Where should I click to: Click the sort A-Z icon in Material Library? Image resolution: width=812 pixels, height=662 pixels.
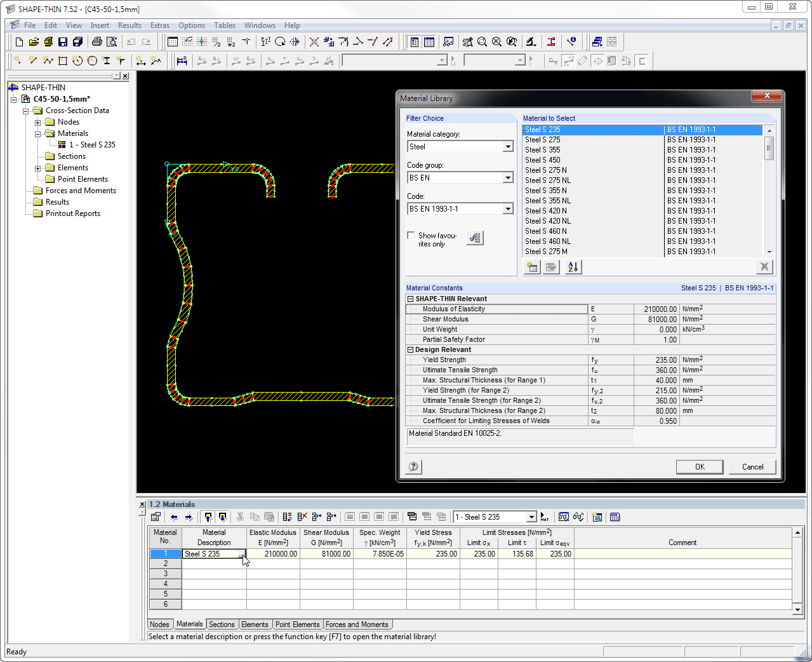pos(573,267)
